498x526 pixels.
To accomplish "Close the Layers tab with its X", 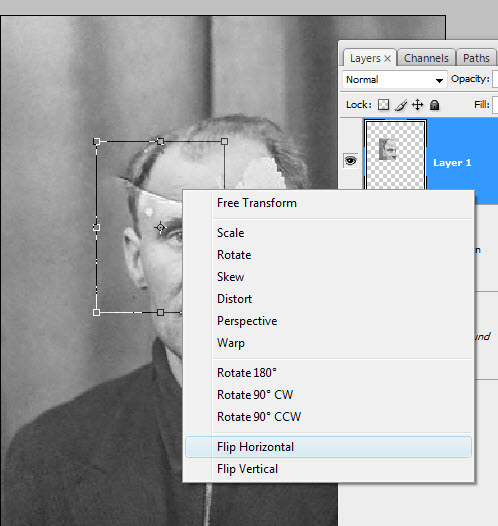I will coord(388,59).
